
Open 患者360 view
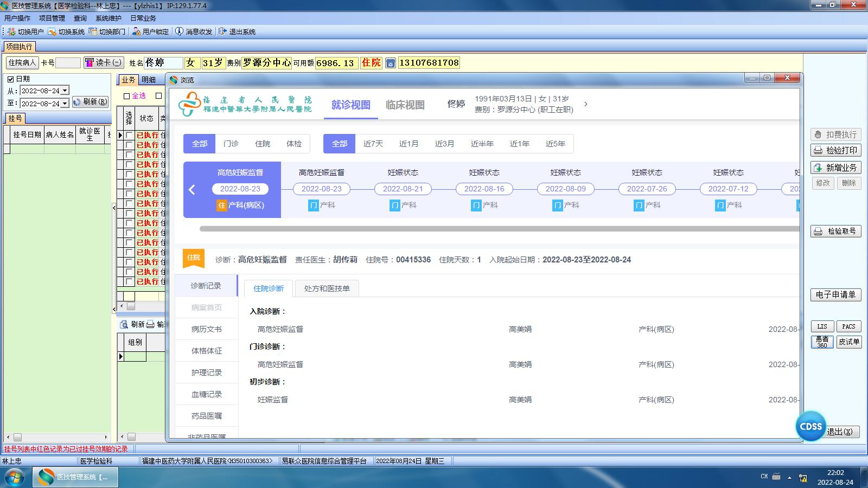tap(822, 342)
